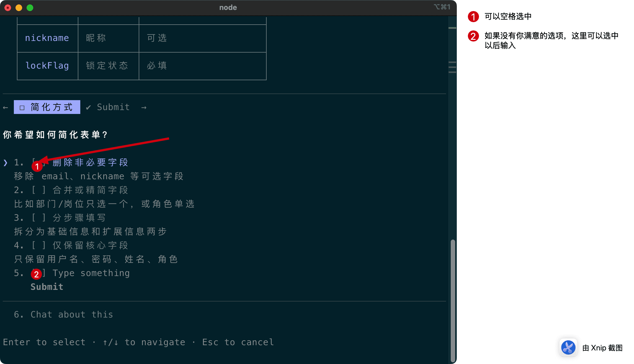The height and width of the screenshot is (364, 634).
Task: Click the red number 1 legend badge
Action: pos(473,17)
